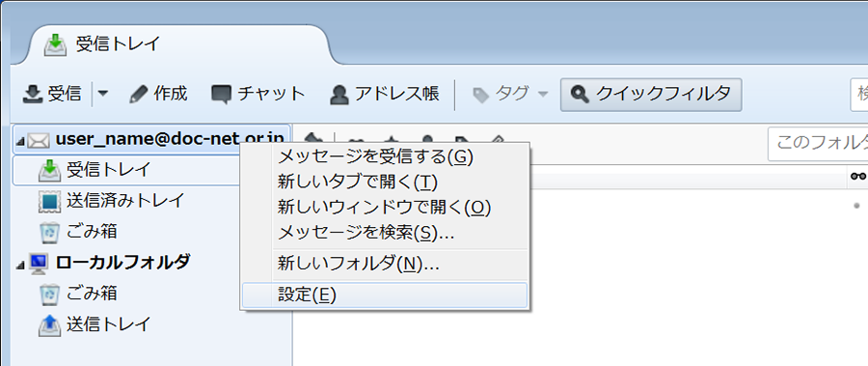The image size is (868, 366).
Task: Open the アドレス帳 address book
Action: tap(385, 95)
